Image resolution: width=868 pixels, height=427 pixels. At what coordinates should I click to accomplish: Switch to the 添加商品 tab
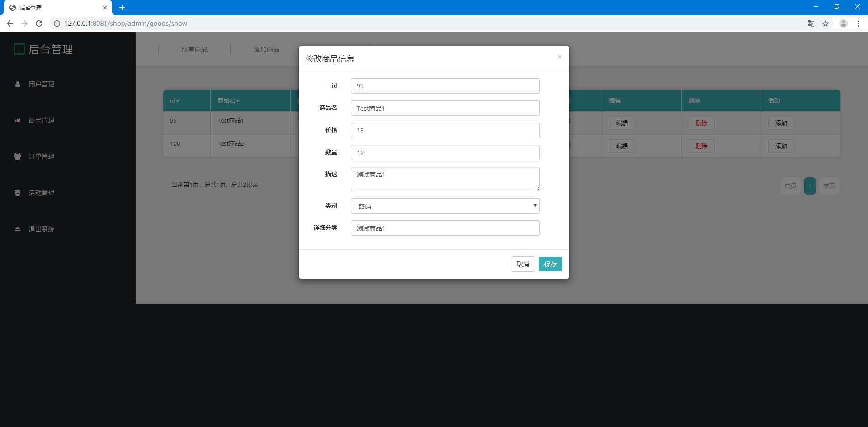[266, 49]
